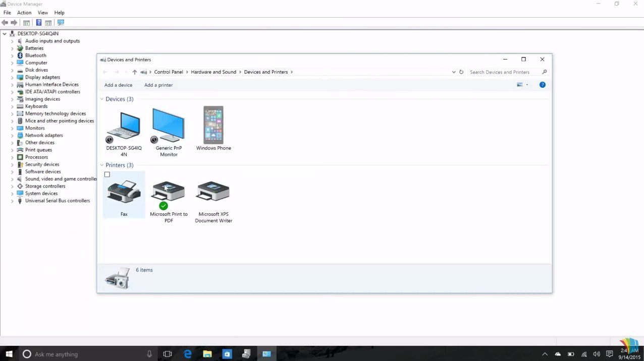Open the view options dropdown arrow
The image size is (644, 361).
[527, 85]
